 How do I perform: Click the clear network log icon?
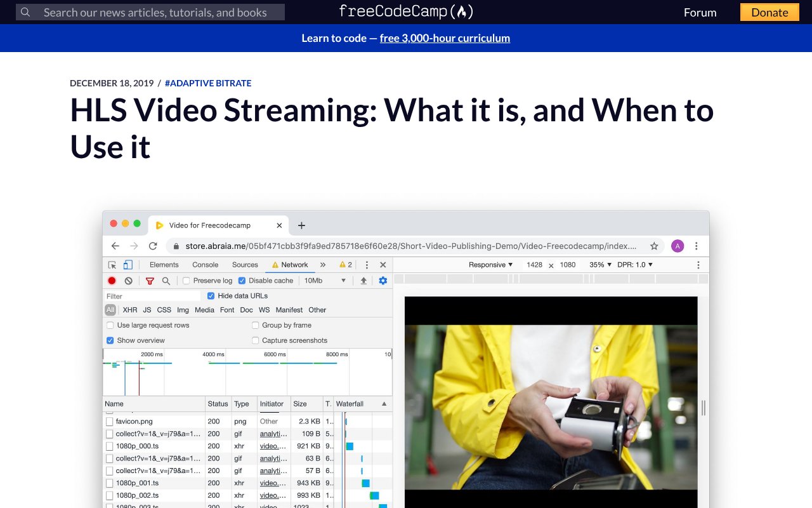tap(129, 281)
